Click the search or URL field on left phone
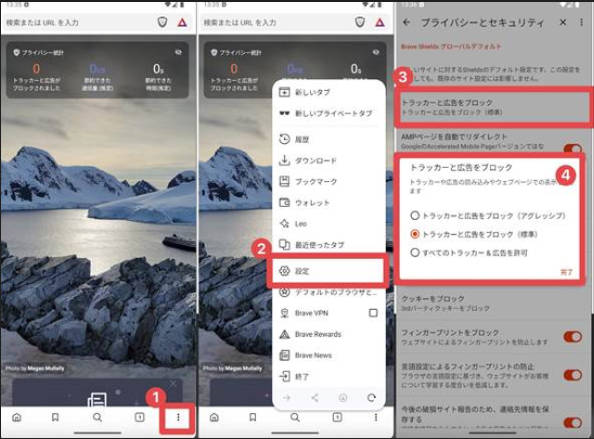 click(78, 23)
